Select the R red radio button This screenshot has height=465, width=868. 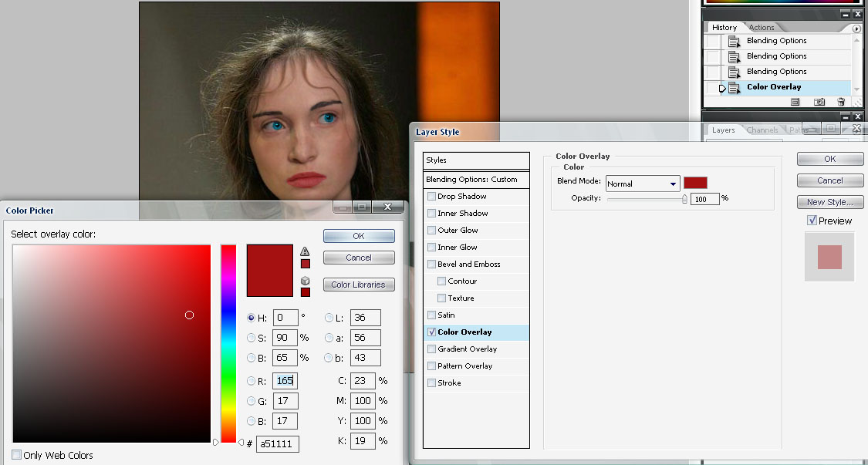[252, 381]
